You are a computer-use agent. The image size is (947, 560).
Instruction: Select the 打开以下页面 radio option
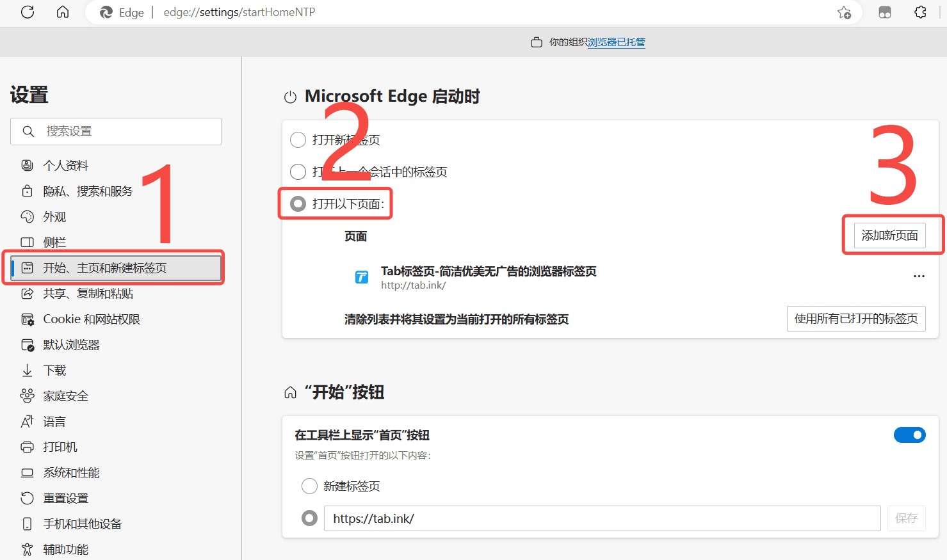click(x=298, y=204)
